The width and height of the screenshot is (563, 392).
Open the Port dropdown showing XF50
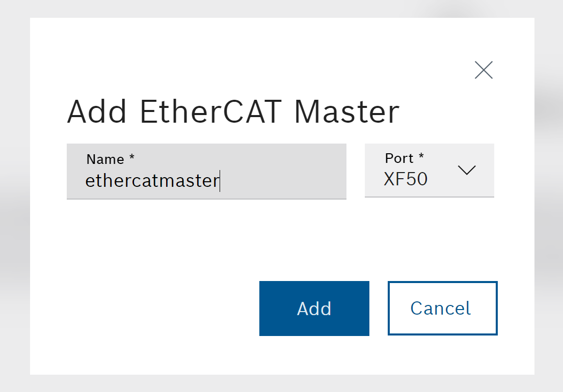[x=430, y=171]
